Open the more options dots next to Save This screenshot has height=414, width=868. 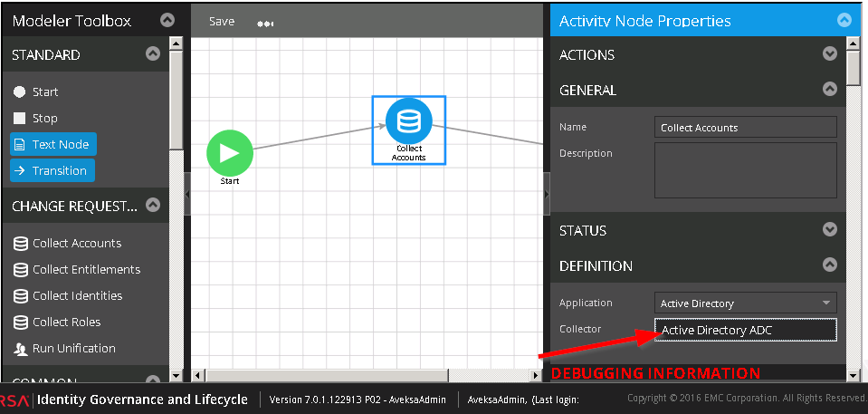[x=265, y=24]
